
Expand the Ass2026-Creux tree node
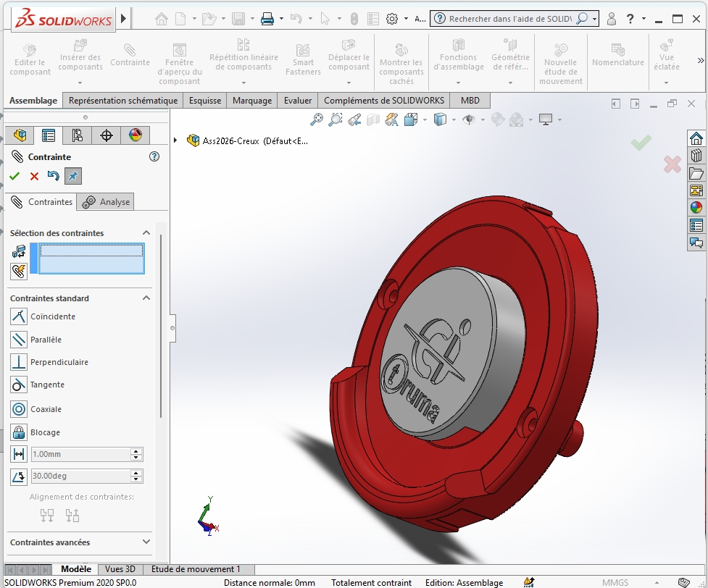click(x=176, y=140)
